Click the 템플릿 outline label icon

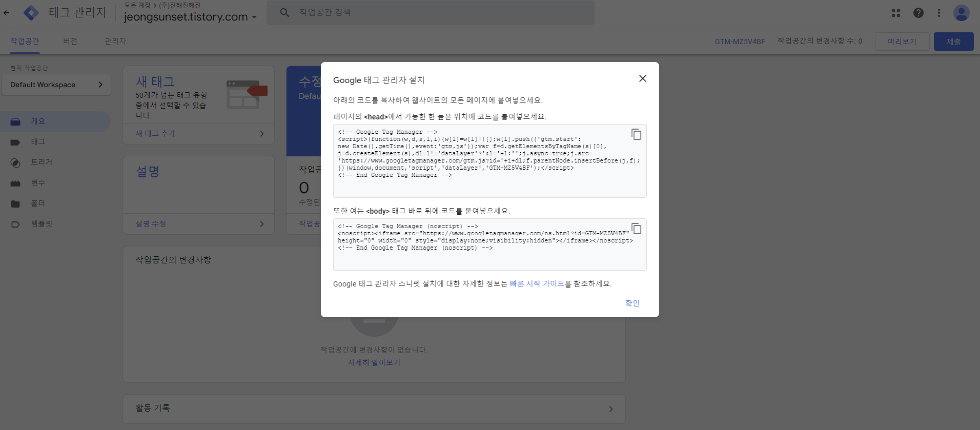tap(15, 224)
